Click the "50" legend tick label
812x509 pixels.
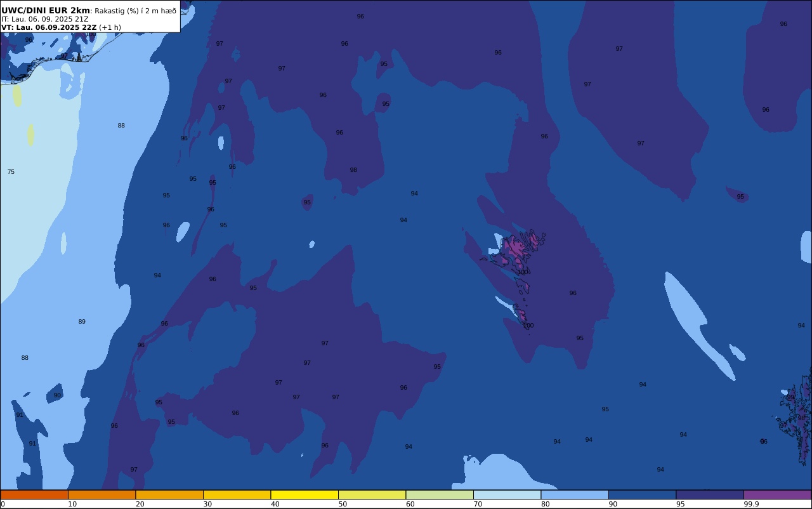tap(343, 504)
